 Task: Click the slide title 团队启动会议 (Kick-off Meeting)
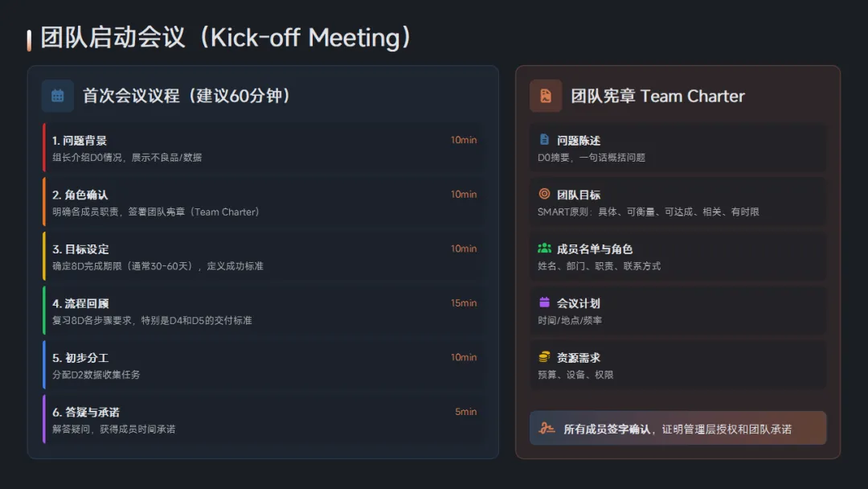click(x=226, y=38)
